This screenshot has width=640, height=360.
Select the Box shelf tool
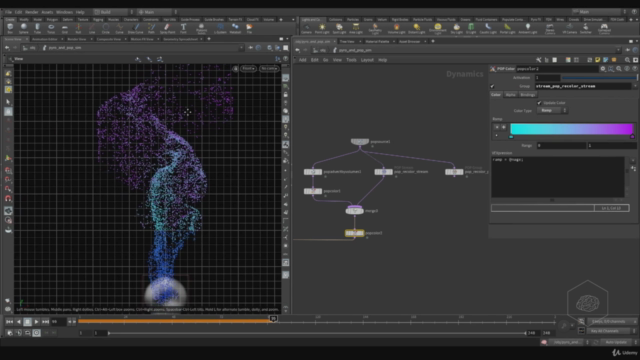click(10, 28)
